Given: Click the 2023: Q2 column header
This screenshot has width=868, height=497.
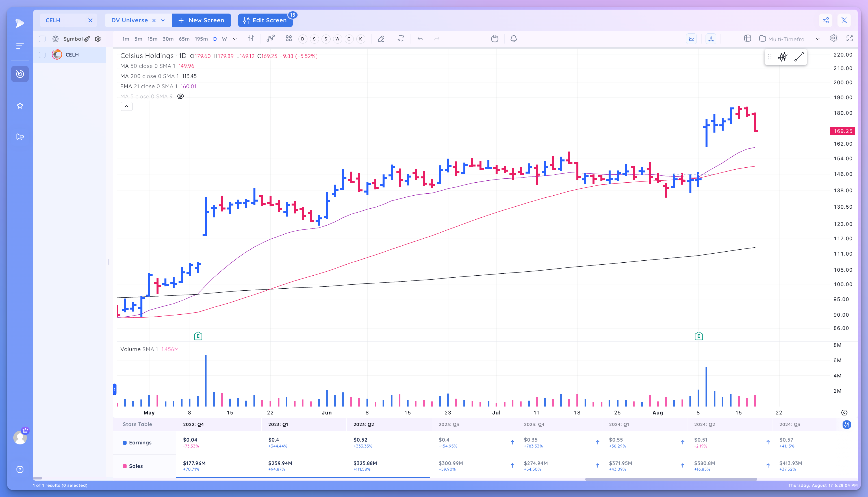Looking at the screenshot, I should (x=364, y=424).
